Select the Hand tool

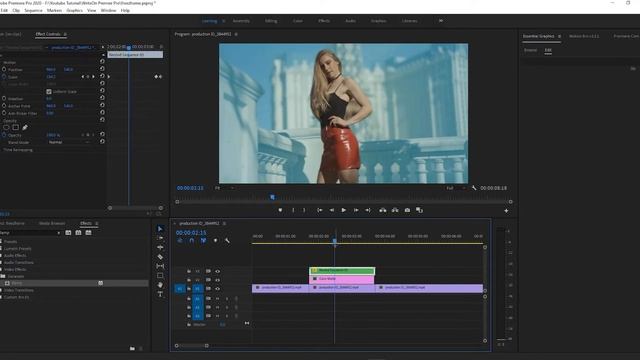point(160,285)
